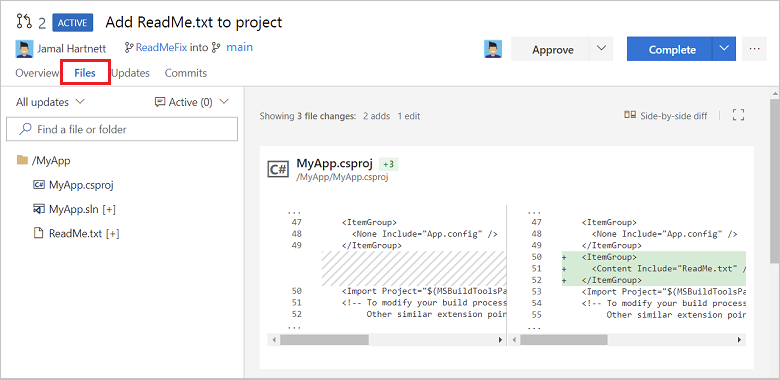Viewport: 780px width, 380px height.
Task: Click the pull request icon beside number 2
Action: click(24, 22)
